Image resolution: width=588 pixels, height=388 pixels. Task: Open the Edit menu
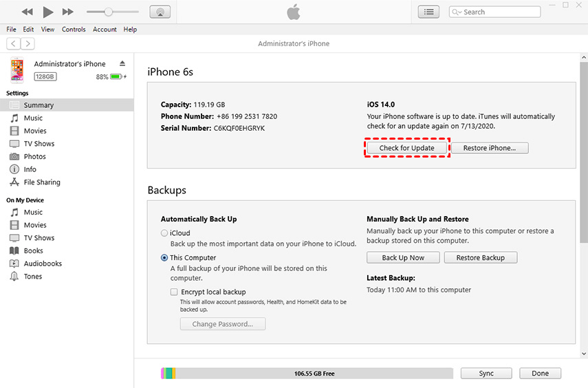click(x=28, y=30)
